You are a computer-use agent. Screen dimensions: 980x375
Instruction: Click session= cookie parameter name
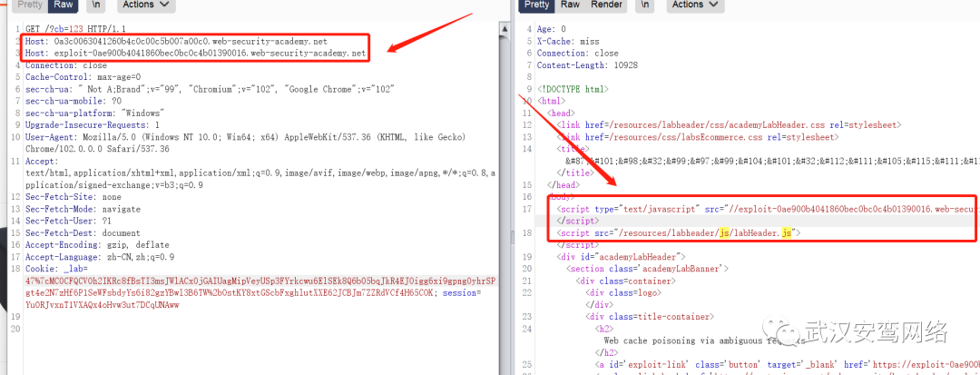pyautogui.click(x=462, y=293)
